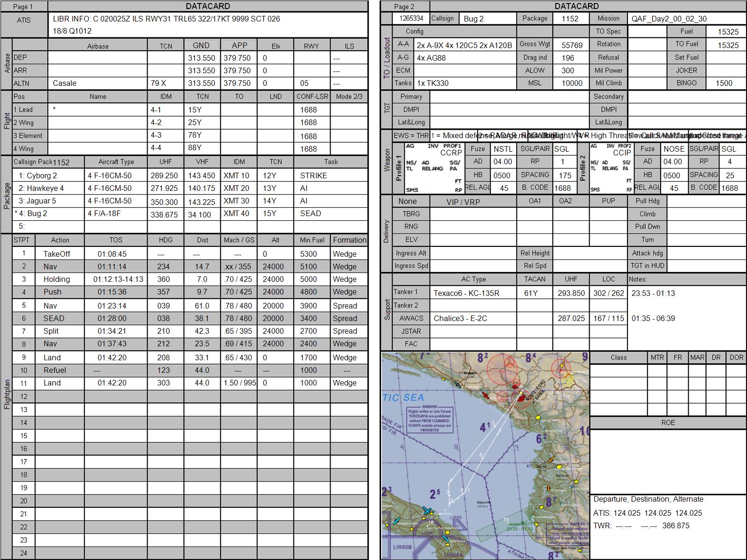Click the Split action at steerpoint 7
Viewport: 747px width, 560px height.
[51, 331]
